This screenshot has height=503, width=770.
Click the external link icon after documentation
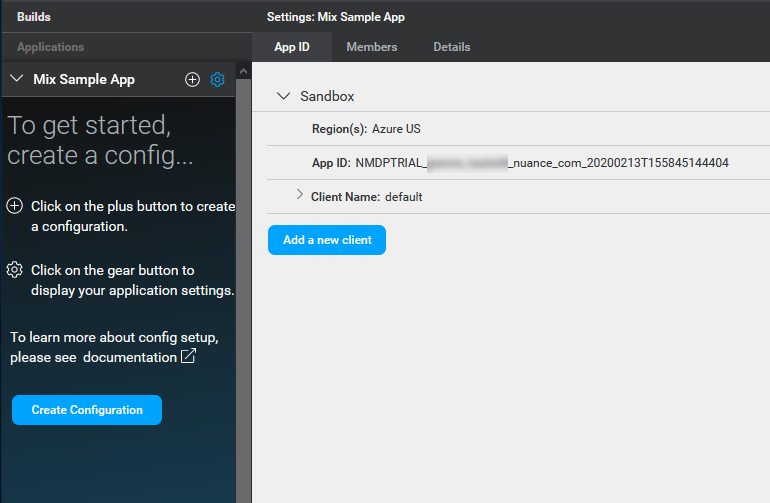[188, 357]
